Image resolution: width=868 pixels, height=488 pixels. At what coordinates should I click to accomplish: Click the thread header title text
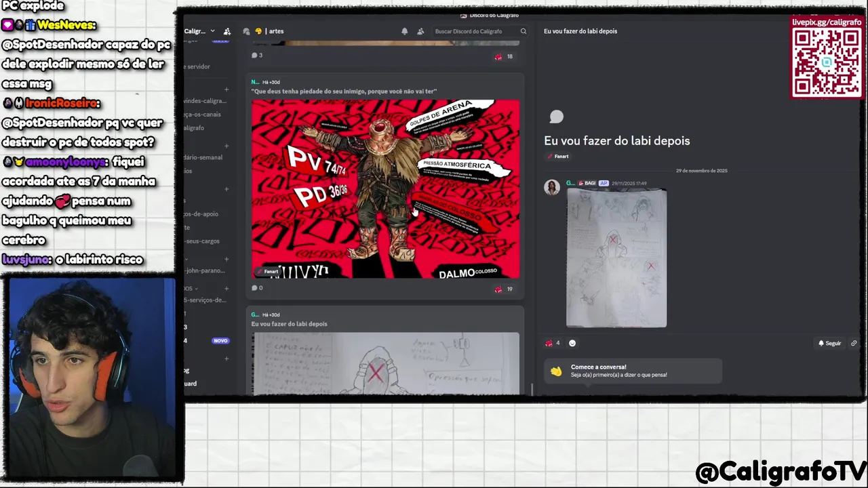point(580,31)
